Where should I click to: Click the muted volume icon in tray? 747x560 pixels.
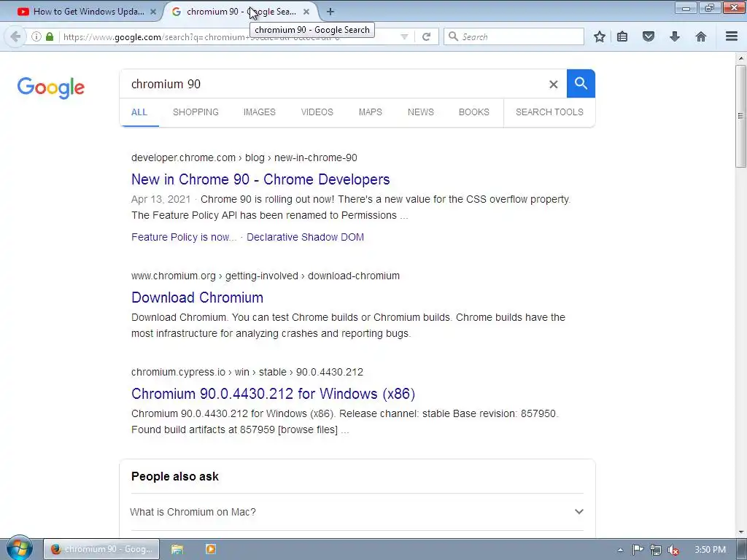673,550
